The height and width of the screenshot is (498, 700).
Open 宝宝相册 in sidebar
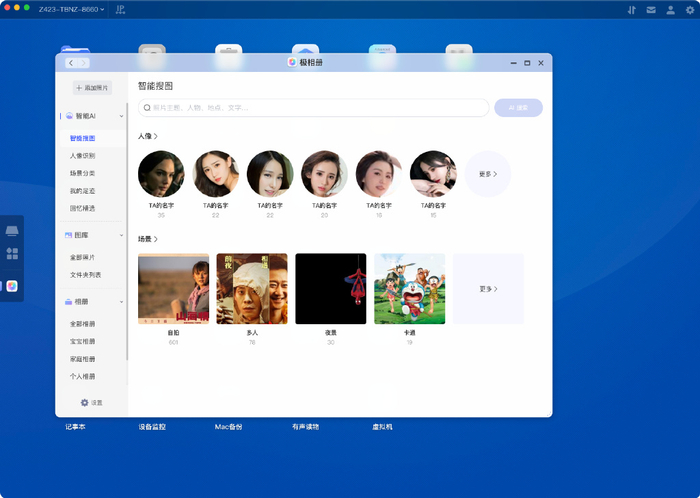coord(83,341)
